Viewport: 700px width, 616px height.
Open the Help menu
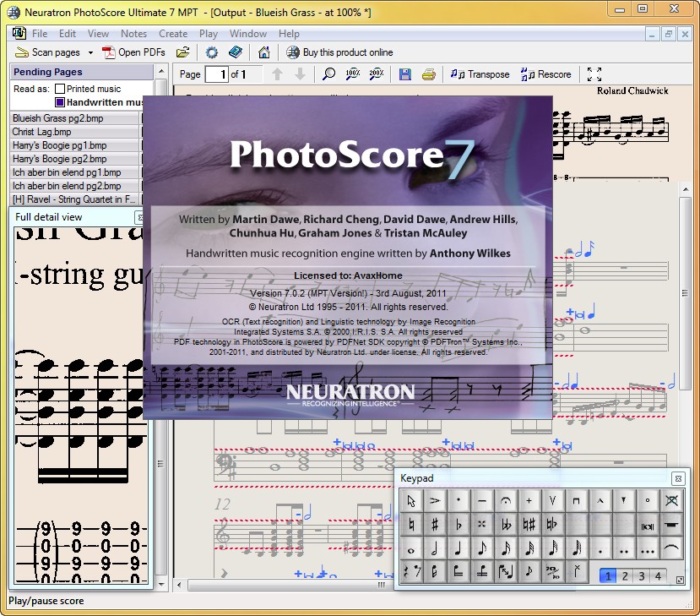(289, 34)
